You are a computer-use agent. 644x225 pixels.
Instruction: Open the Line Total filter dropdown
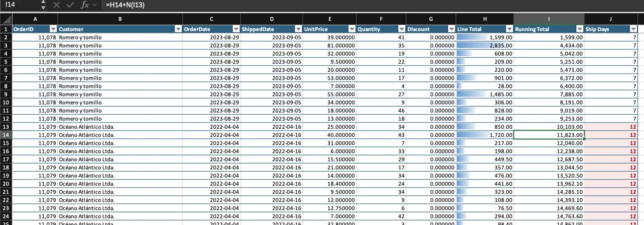(x=509, y=29)
